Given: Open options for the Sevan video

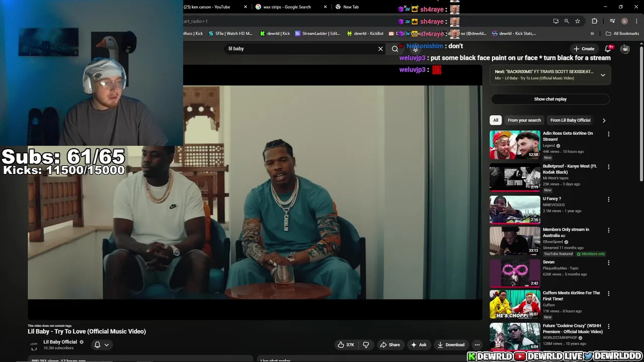Looking at the screenshot, I should pyautogui.click(x=608, y=263).
